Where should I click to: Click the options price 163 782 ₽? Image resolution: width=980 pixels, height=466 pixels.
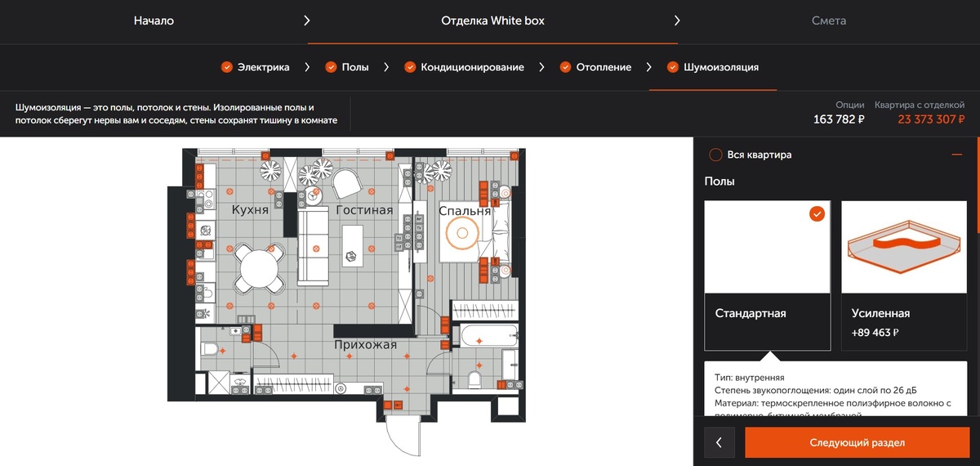pos(839,119)
